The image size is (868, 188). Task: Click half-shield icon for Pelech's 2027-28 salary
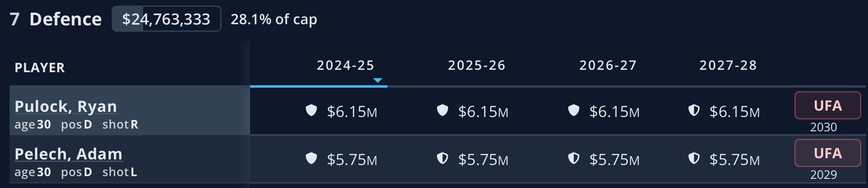[x=694, y=158]
